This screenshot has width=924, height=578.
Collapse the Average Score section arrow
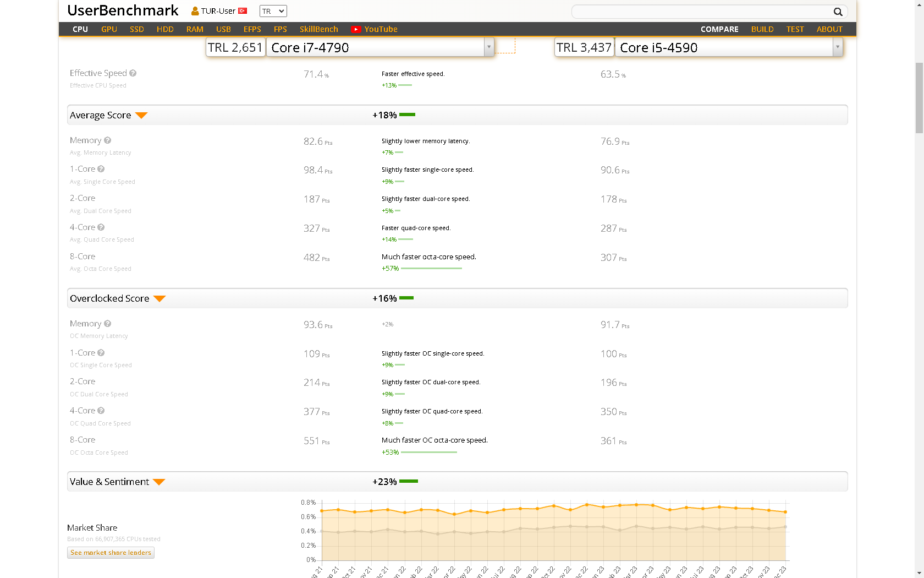pos(141,116)
